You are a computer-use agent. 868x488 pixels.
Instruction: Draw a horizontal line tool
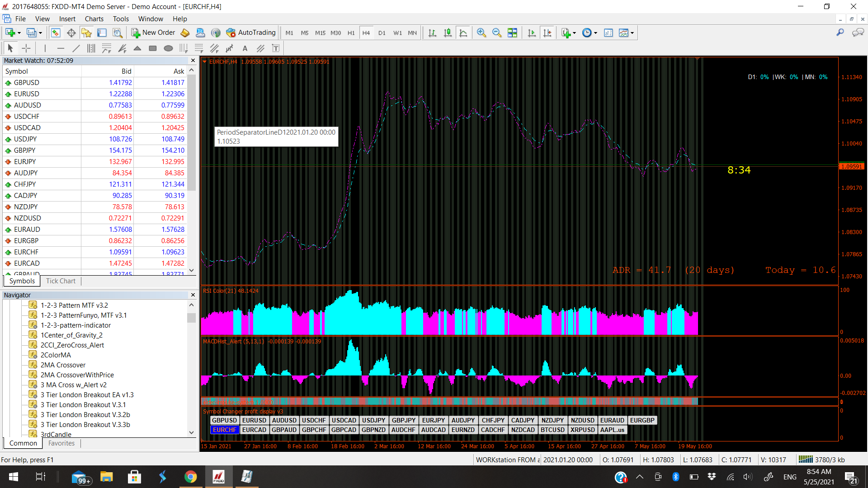[x=61, y=48]
